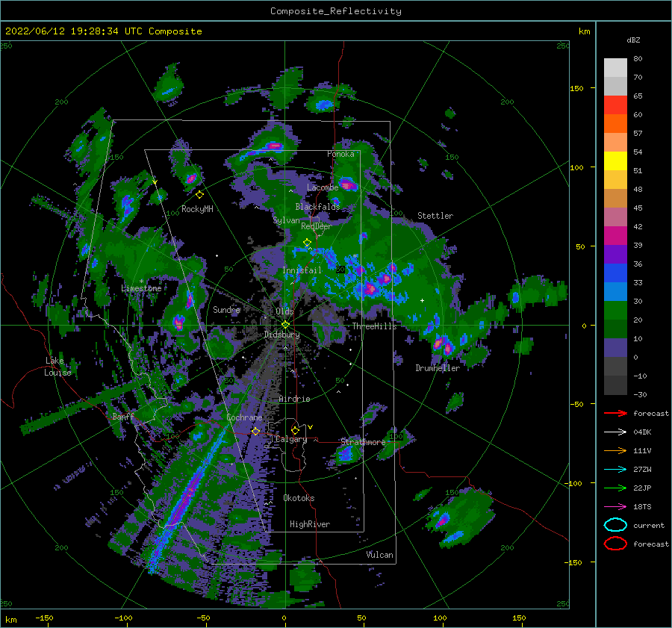
Task: Select the ThreeHills map label
Action: tap(374, 326)
